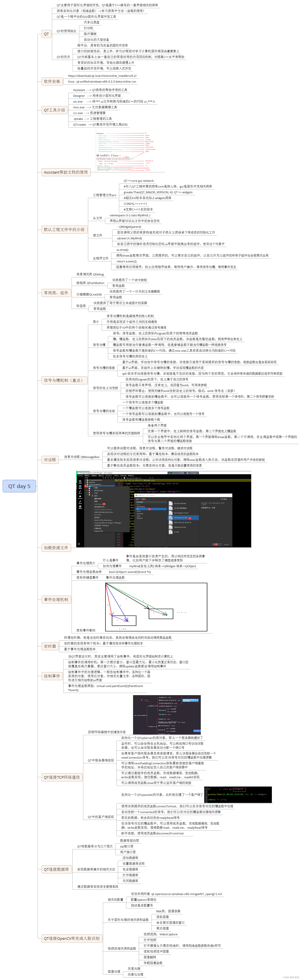302x980 pixels.
Task: Select the "QT的使用场合" subtopic
Action: click(67, 31)
